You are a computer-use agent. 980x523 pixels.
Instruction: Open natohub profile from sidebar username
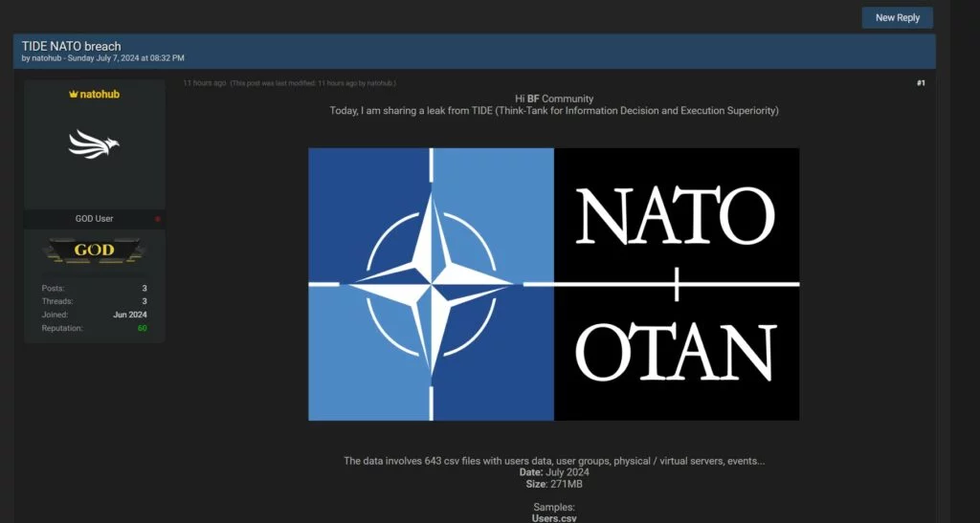(100, 95)
